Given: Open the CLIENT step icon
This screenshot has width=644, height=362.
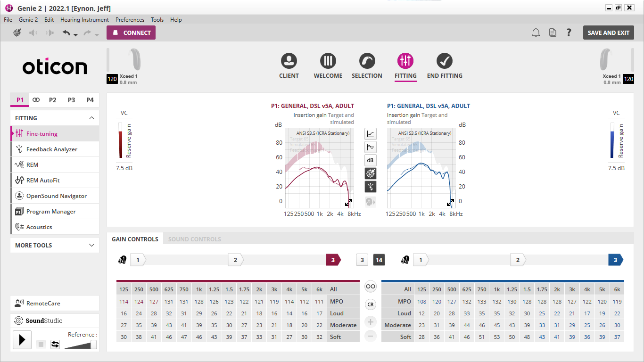Looking at the screenshot, I should click(x=289, y=61).
